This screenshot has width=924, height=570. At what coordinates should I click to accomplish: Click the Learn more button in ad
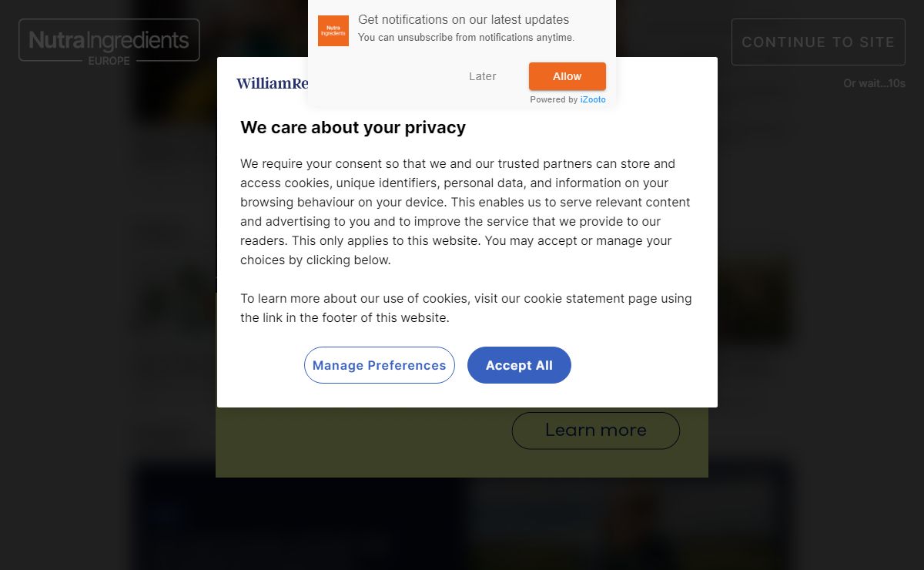pos(596,431)
